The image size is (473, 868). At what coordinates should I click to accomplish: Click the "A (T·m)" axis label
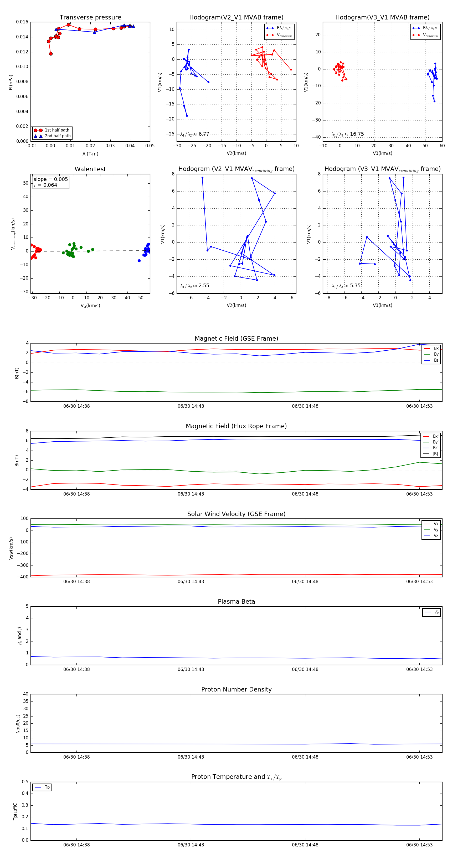tap(90, 154)
